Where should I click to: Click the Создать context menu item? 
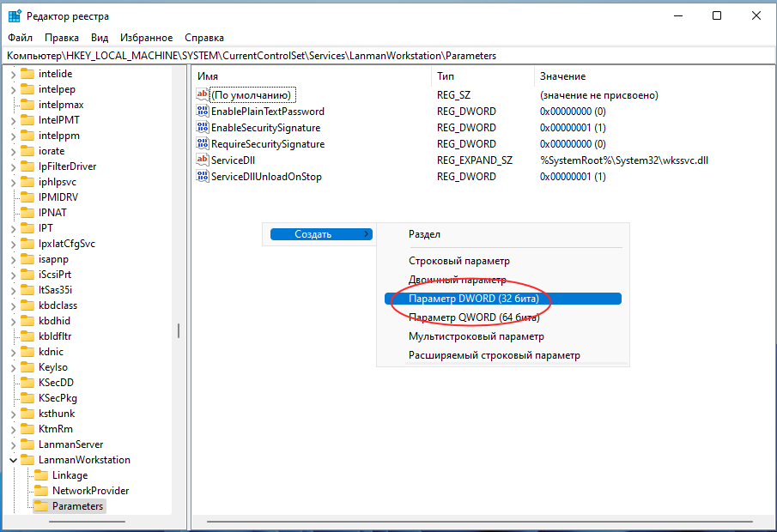click(321, 233)
